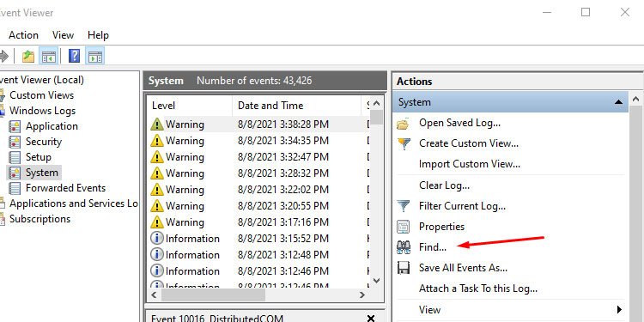Click the Save All Events floppy icon
This screenshot has height=322, width=644.
coord(404,268)
